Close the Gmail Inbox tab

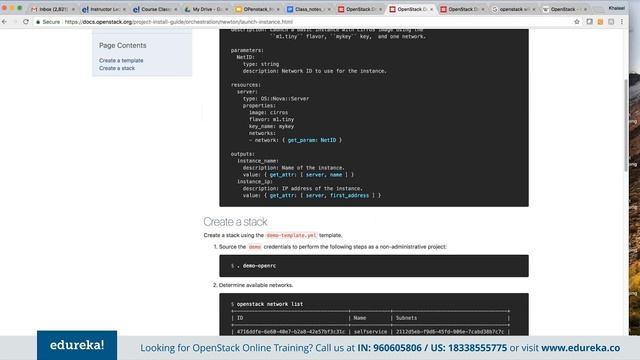pos(73,9)
